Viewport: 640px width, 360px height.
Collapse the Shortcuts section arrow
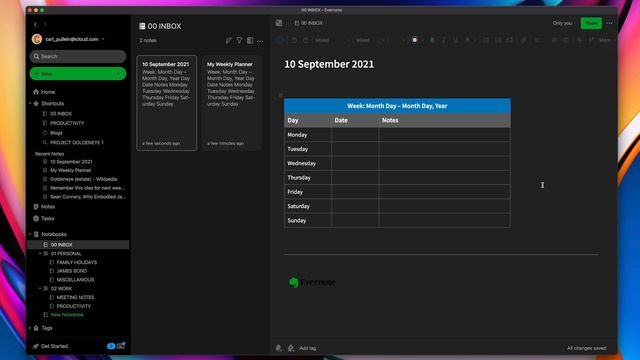30,104
